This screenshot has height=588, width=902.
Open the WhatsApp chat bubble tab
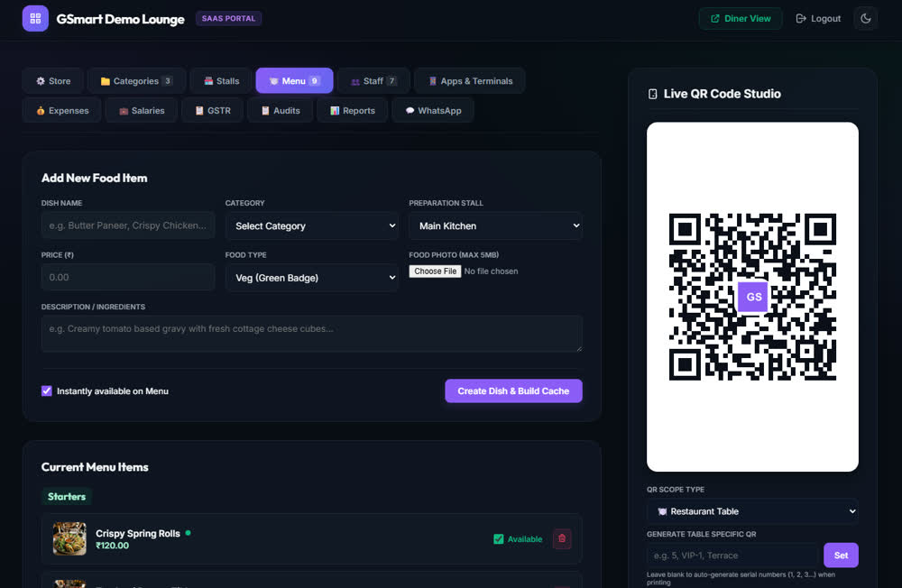point(433,110)
